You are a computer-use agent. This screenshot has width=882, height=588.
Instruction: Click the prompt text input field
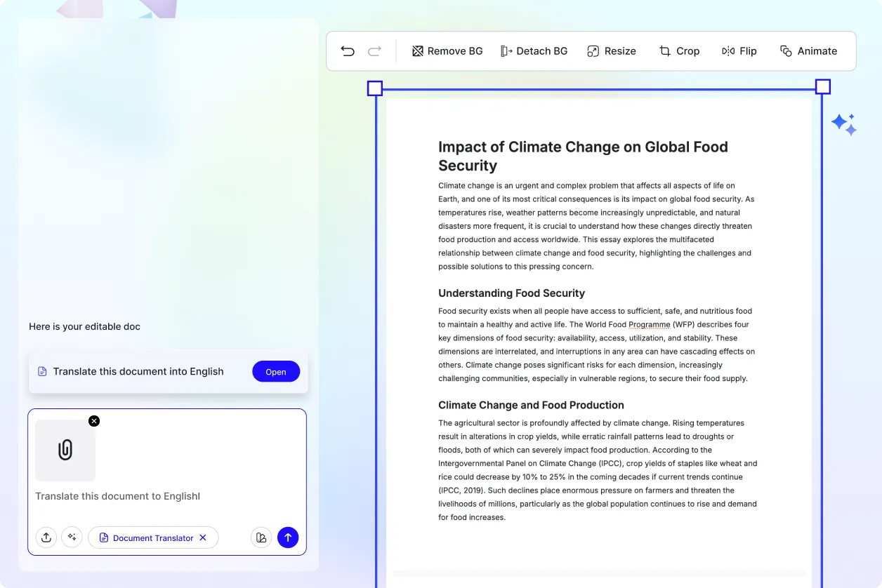point(140,496)
